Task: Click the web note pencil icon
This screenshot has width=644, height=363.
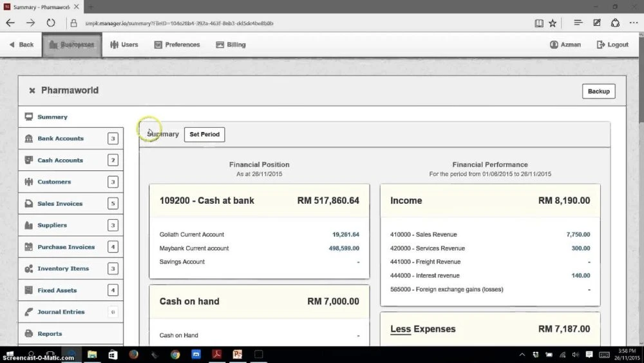Action: (597, 23)
